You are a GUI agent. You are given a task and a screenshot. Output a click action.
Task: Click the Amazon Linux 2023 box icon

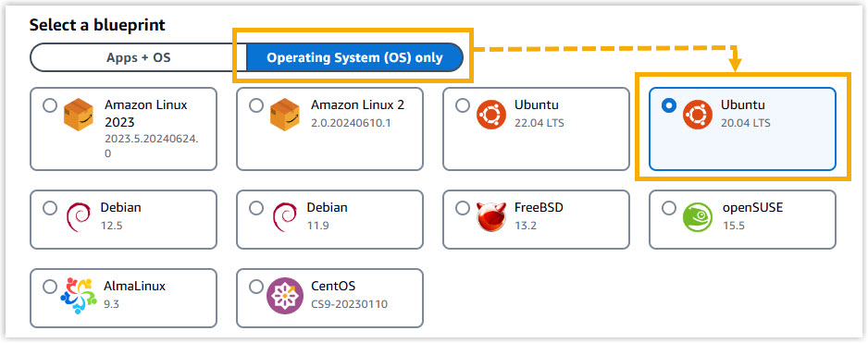[79, 116]
